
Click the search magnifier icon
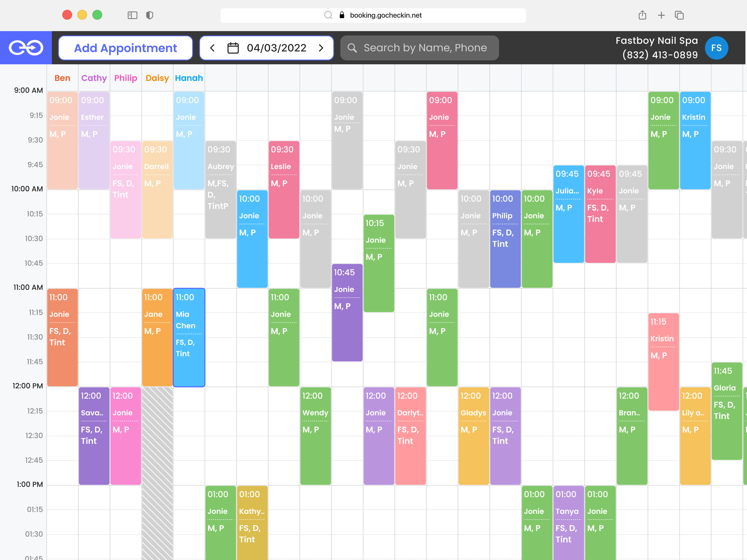[352, 48]
